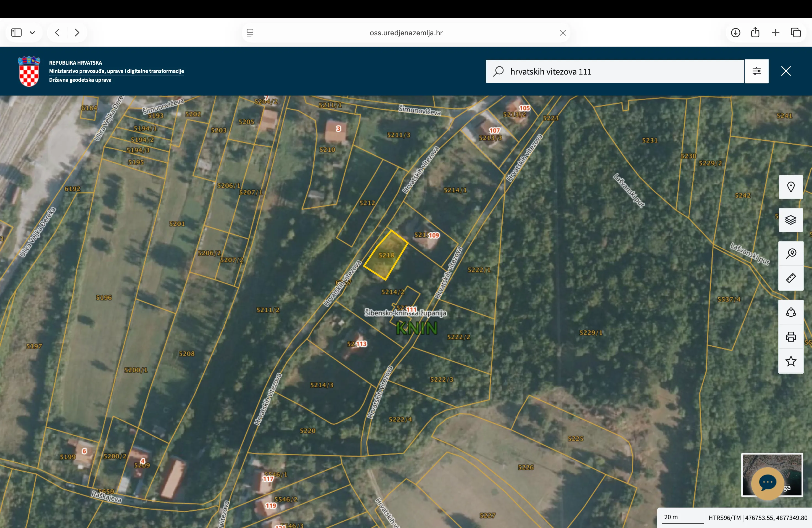Click parcel label 5537/4
The image size is (812, 528).
click(729, 299)
